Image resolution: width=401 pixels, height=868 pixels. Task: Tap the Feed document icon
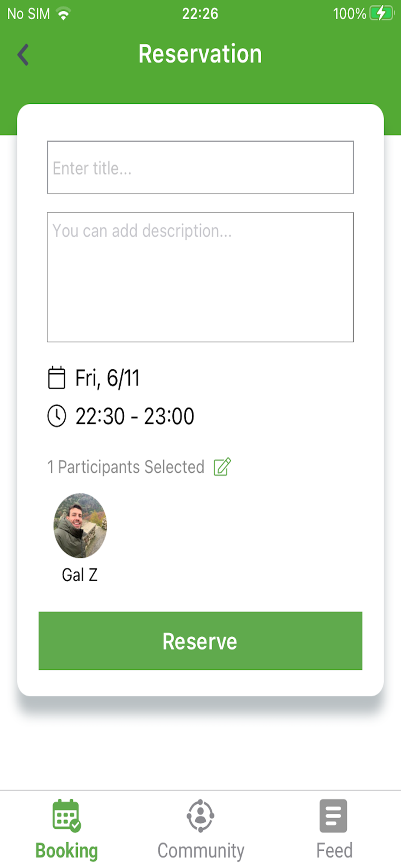click(333, 815)
